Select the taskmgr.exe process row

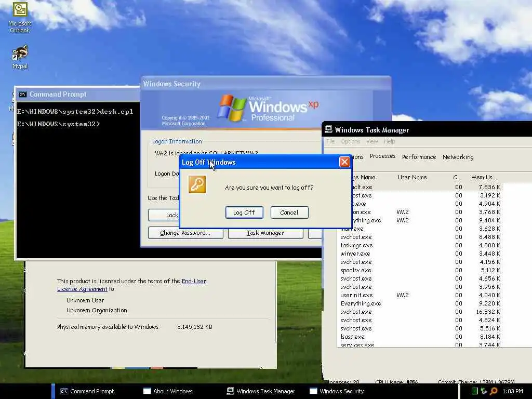[420, 245]
